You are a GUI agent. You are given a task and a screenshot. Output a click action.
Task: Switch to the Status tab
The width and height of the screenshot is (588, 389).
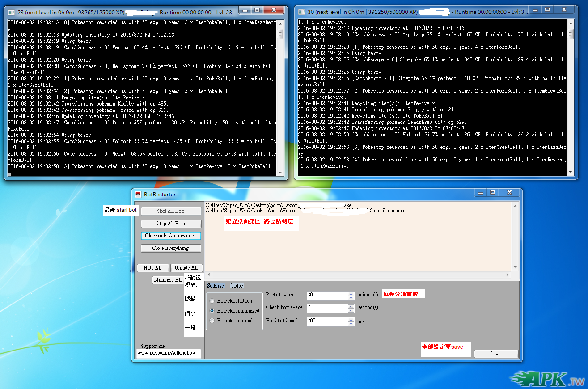(237, 286)
